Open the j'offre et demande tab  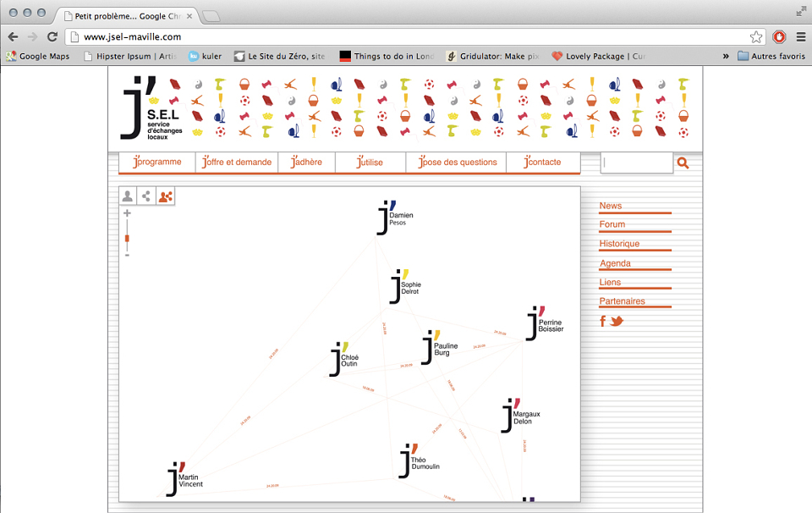click(x=237, y=163)
